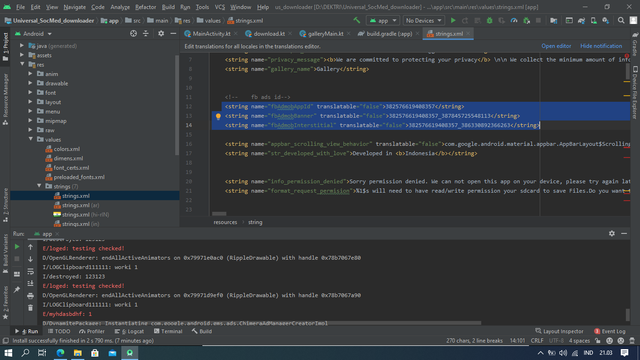Click Hide notification link
The height and width of the screenshot is (360, 640).
point(601,46)
